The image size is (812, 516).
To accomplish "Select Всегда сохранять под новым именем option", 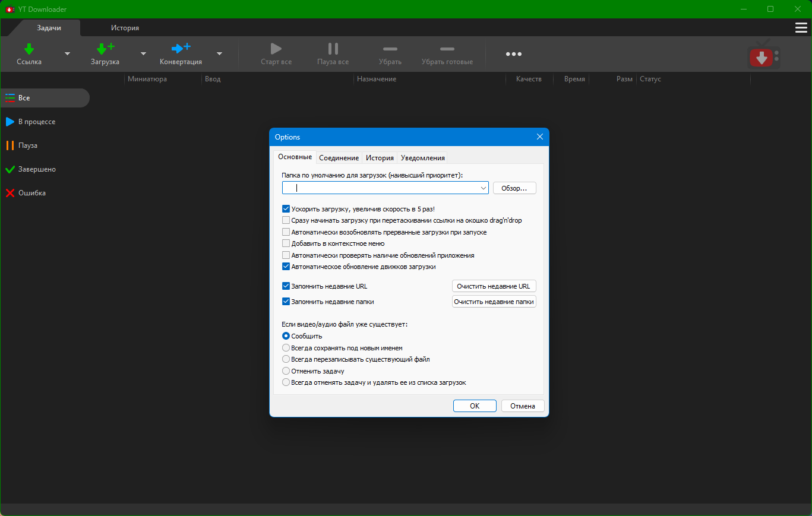I will (286, 348).
